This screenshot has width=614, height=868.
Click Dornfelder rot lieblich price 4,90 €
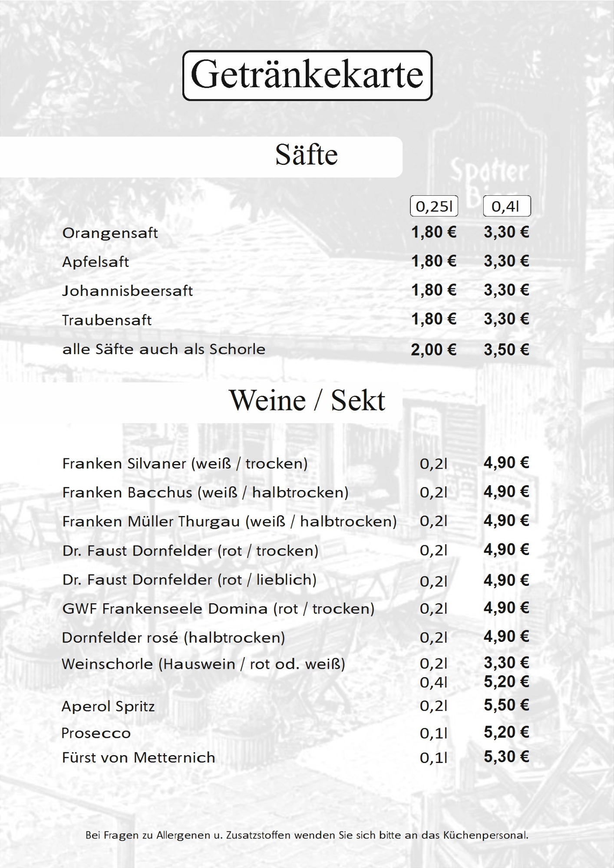coord(507,580)
